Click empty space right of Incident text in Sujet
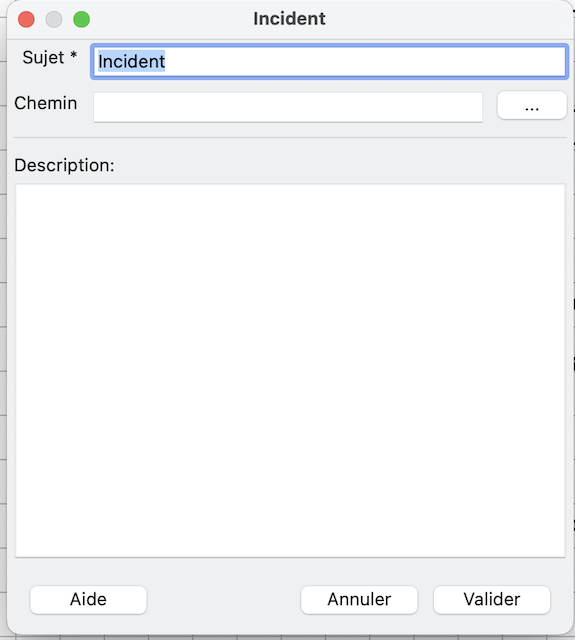Screen dimensions: 575x640 click(363, 62)
